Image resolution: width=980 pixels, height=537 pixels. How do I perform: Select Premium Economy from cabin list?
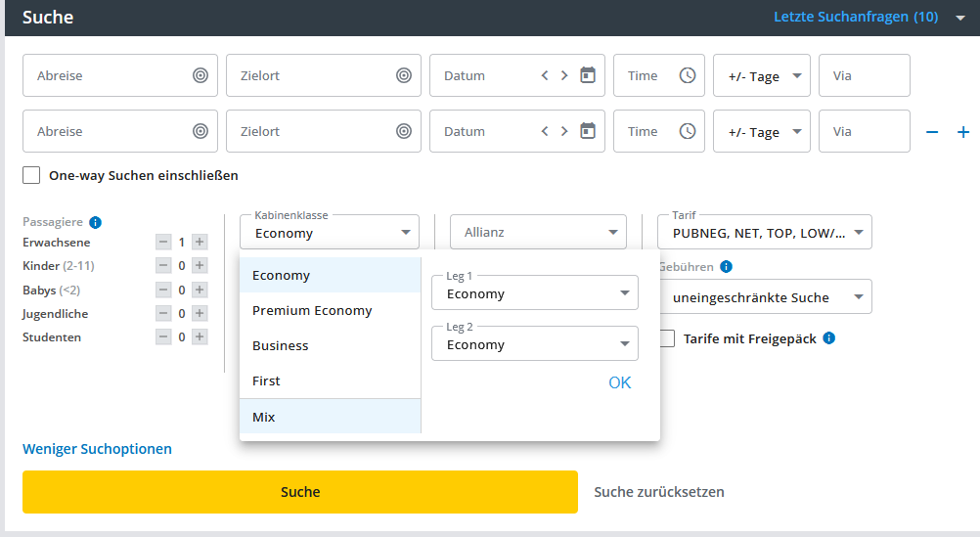(x=312, y=311)
